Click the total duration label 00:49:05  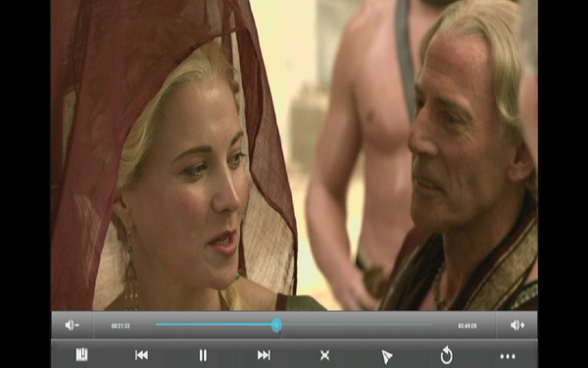click(467, 326)
